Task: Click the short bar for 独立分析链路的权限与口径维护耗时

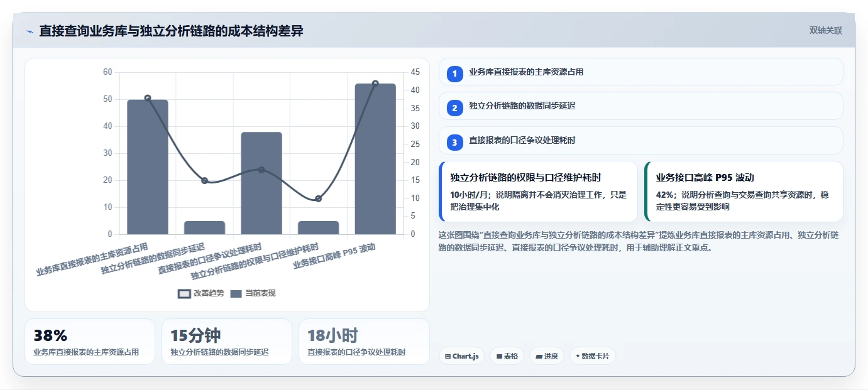Action: click(319, 227)
